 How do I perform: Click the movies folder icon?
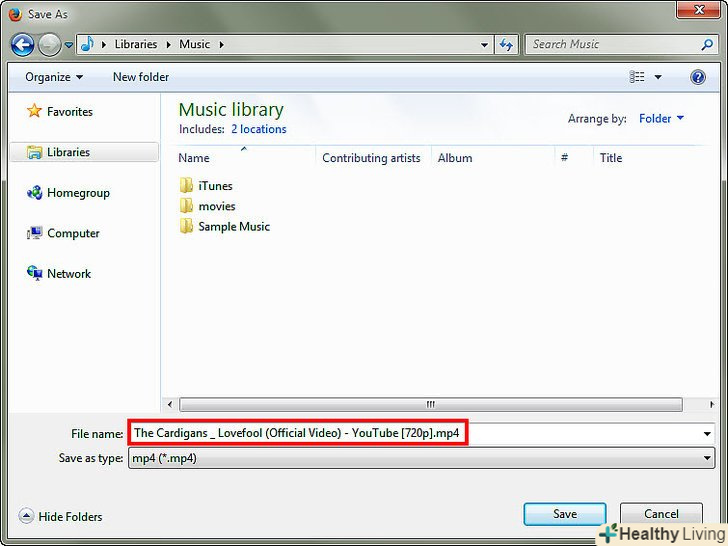pyautogui.click(x=186, y=206)
